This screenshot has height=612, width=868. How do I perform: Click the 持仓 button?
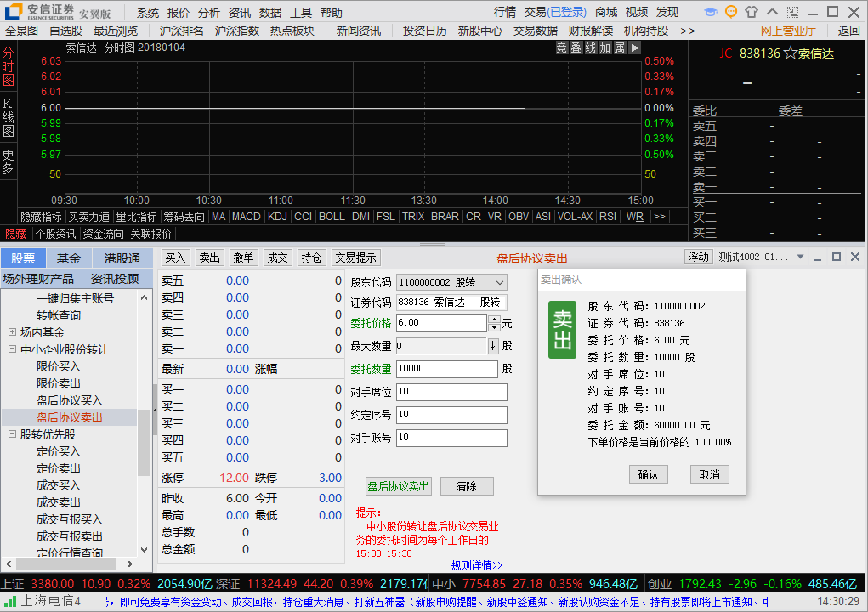(311, 258)
